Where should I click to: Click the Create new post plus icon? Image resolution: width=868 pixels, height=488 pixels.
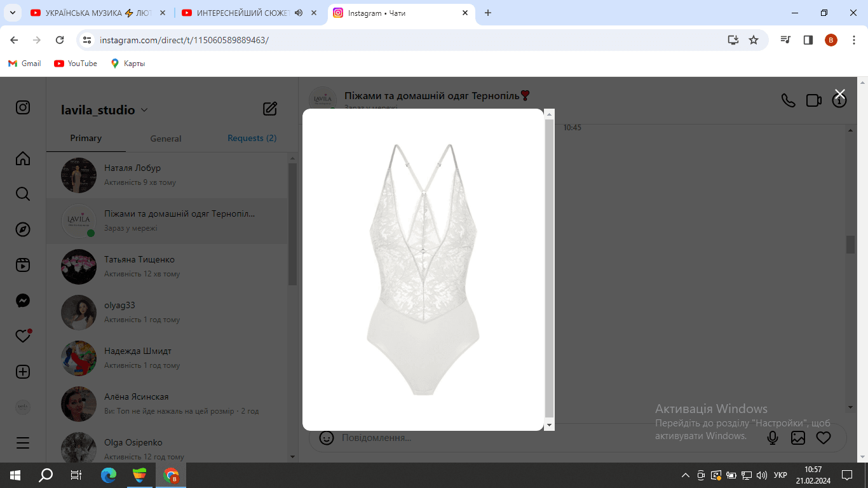(23, 372)
